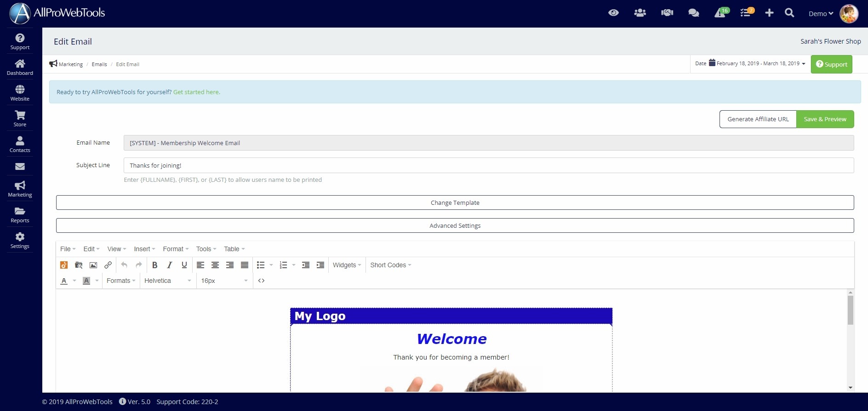The width and height of the screenshot is (868, 411).
Task: Choose a font from the Helvetica dropdown
Action: (168, 281)
